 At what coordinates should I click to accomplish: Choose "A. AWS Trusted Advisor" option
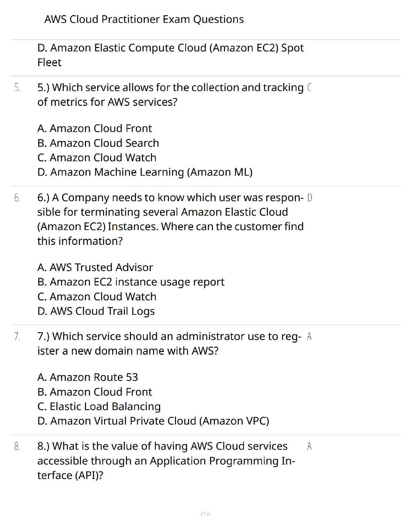(x=95, y=267)
